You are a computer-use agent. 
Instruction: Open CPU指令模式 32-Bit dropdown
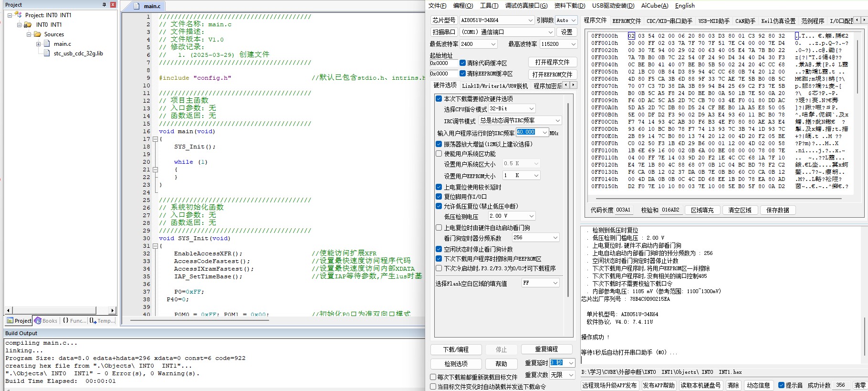click(512, 109)
